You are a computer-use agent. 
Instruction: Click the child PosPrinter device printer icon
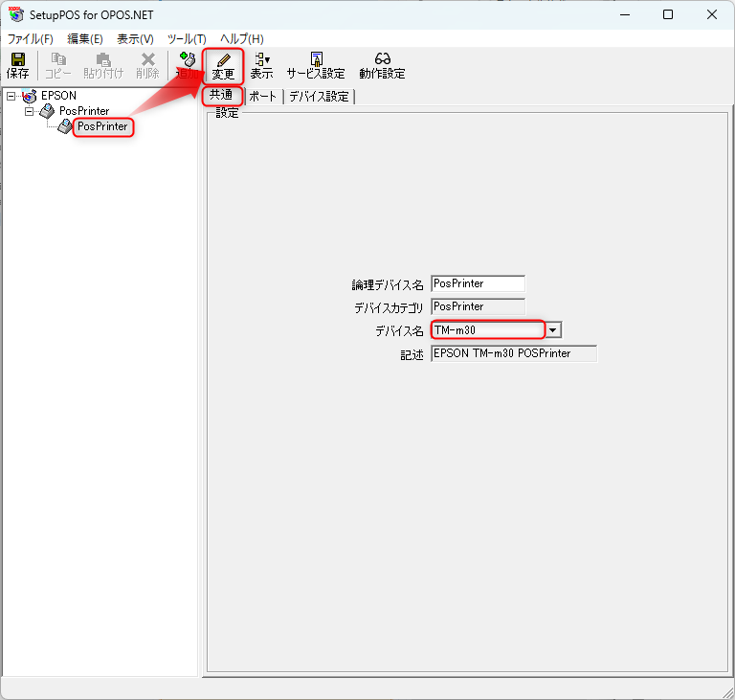[x=65, y=126]
